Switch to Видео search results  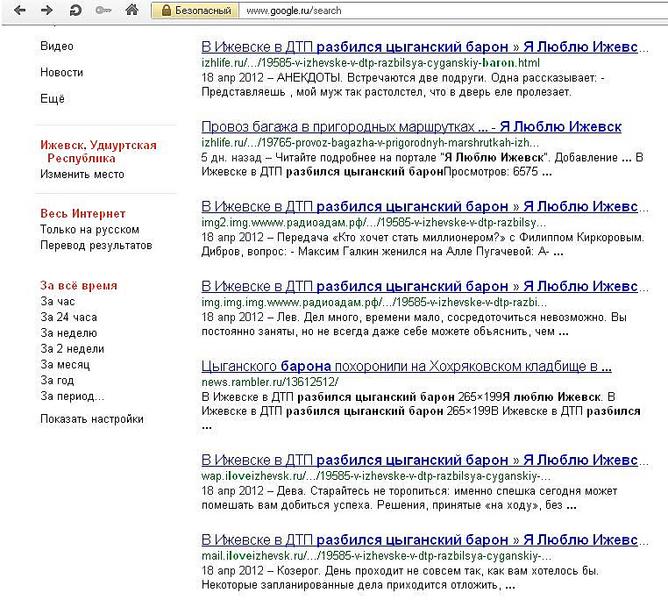(57, 46)
